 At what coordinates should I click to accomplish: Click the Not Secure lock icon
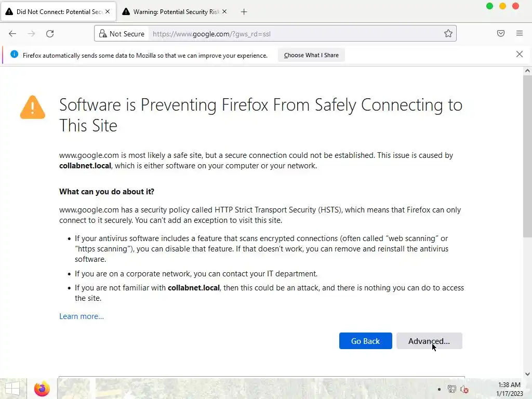click(x=103, y=34)
